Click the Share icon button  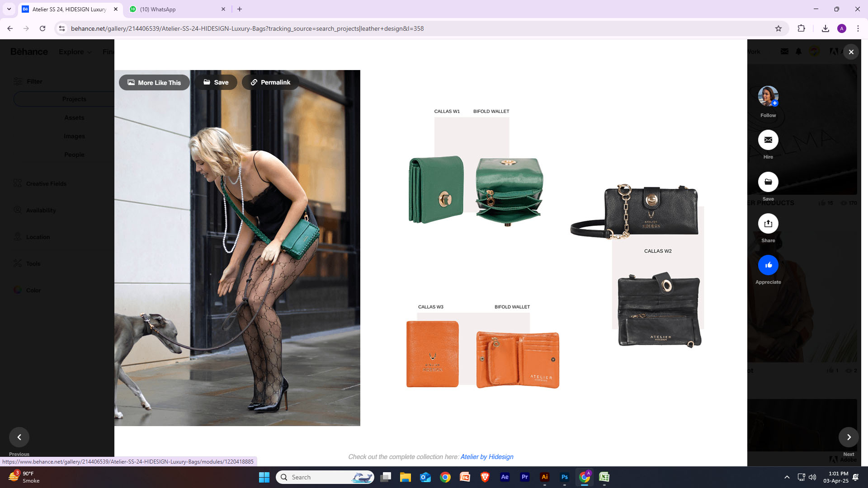tap(768, 224)
